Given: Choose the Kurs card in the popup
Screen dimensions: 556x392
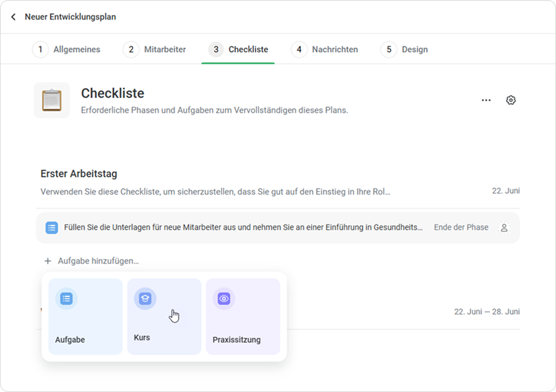Looking at the screenshot, I should [164, 317].
